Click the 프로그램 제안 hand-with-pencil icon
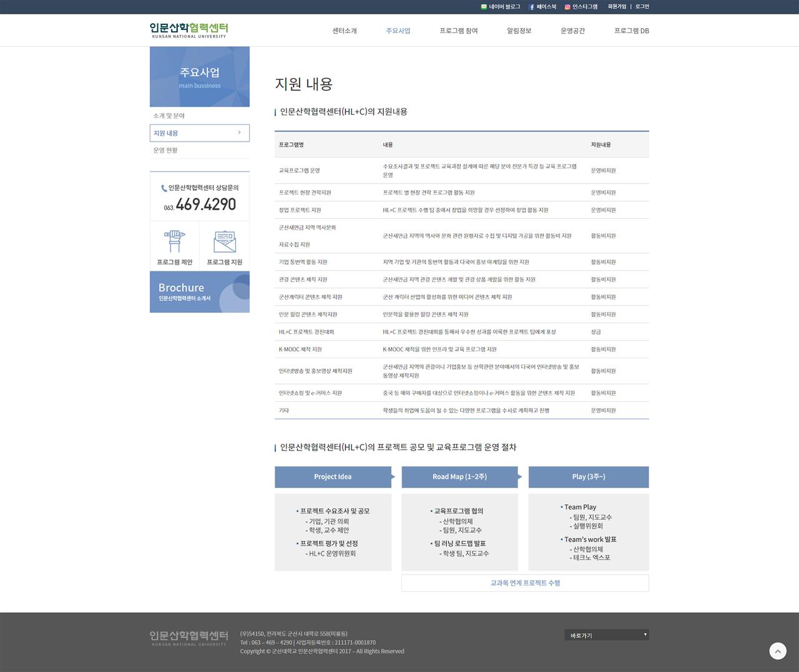Viewport: 799px width, 672px height. 175,241
